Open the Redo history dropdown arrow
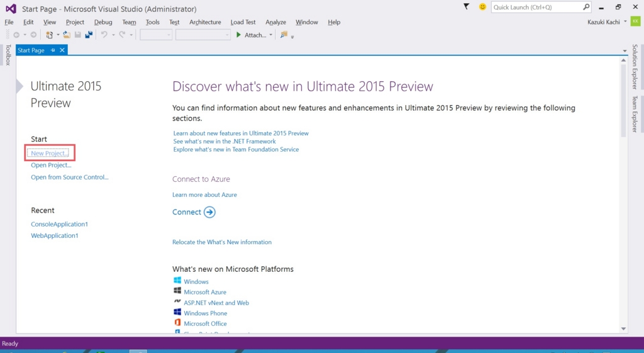The image size is (644, 353). pyautogui.click(x=131, y=35)
